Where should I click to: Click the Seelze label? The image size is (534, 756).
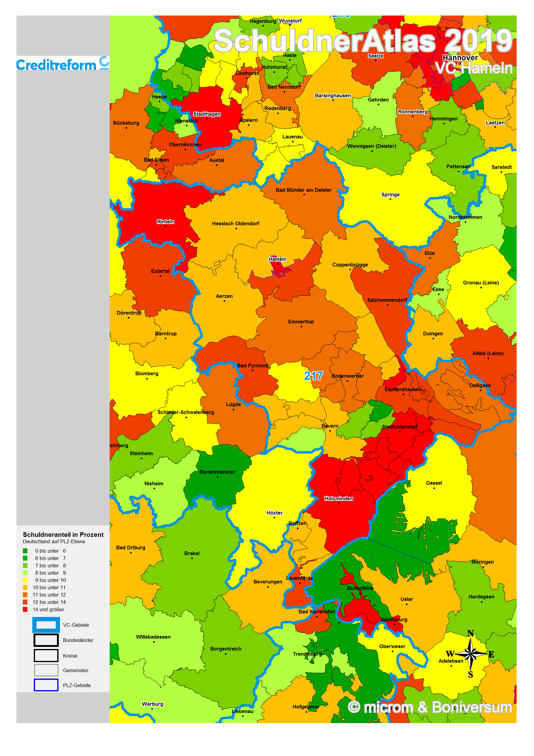point(375,56)
